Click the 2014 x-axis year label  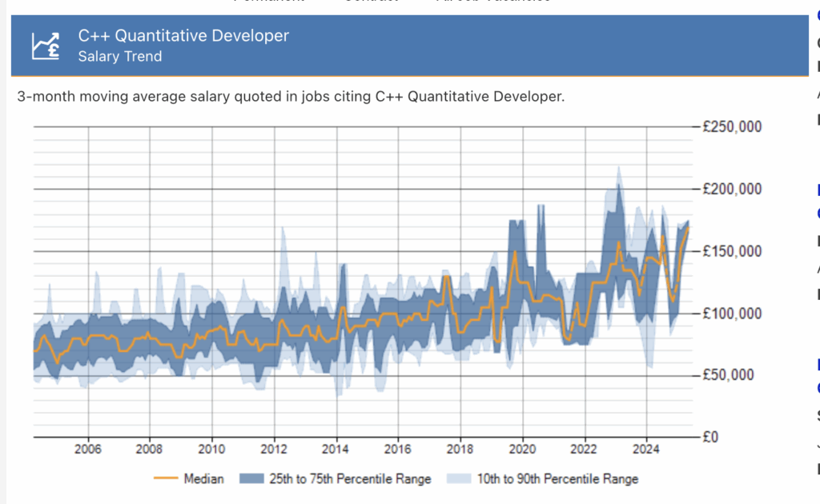click(x=336, y=449)
